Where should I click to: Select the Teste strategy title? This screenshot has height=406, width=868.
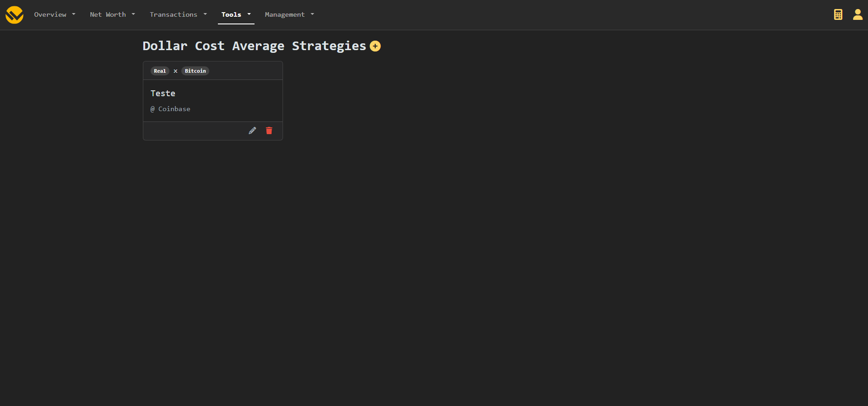coord(163,93)
